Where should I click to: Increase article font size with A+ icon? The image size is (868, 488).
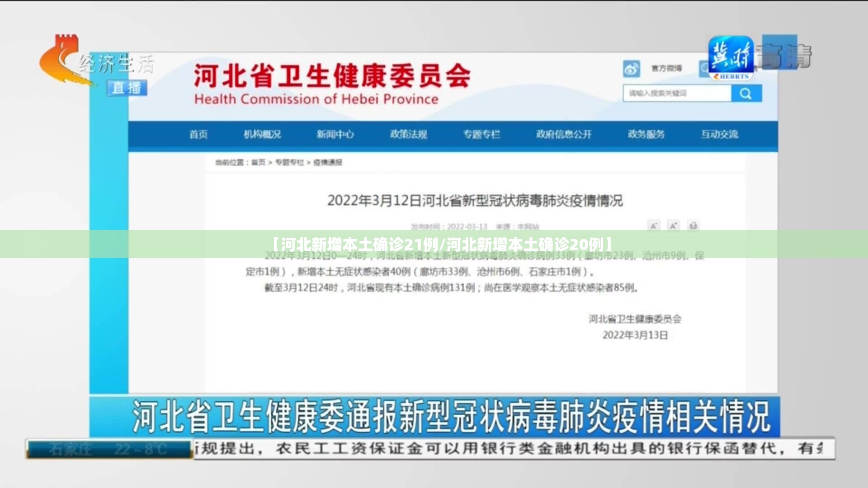[x=674, y=225]
